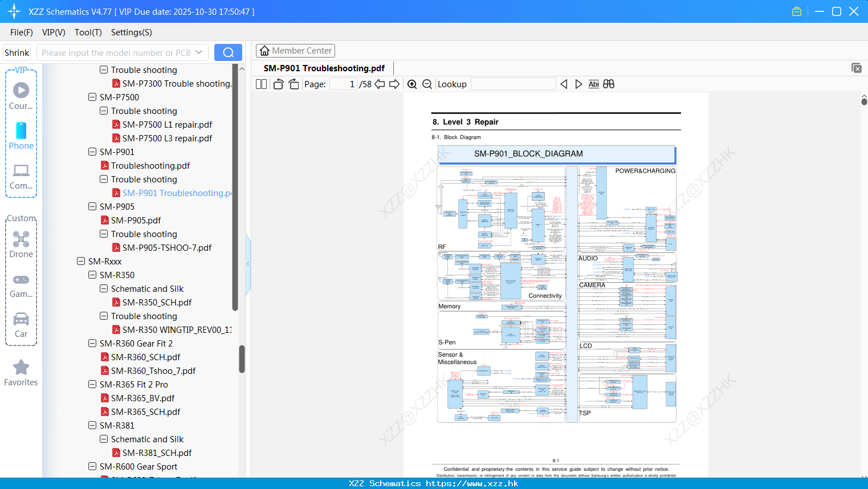
Task: Open the VIP(V) menu
Action: (x=54, y=32)
